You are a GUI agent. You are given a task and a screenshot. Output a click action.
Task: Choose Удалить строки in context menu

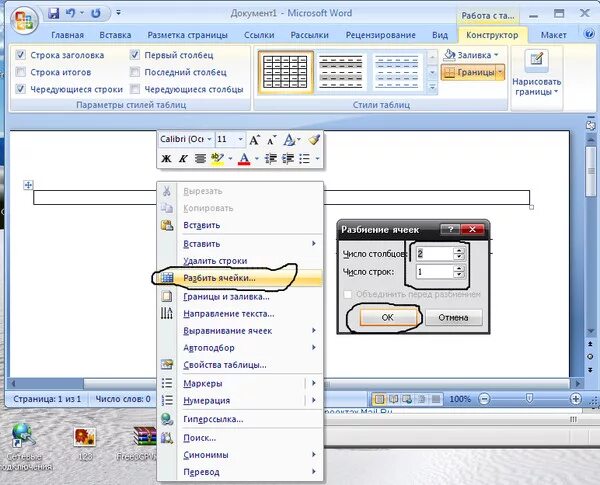coord(240,261)
